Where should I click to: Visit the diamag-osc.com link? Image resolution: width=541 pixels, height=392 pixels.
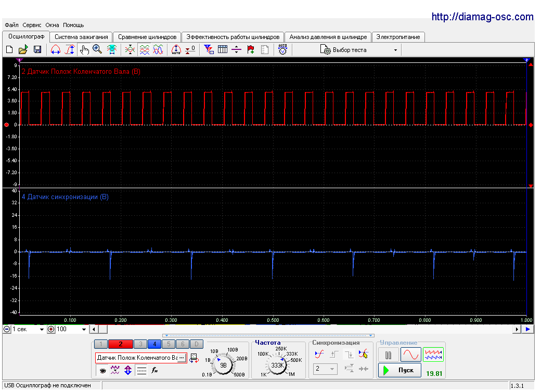pyautogui.click(x=482, y=17)
